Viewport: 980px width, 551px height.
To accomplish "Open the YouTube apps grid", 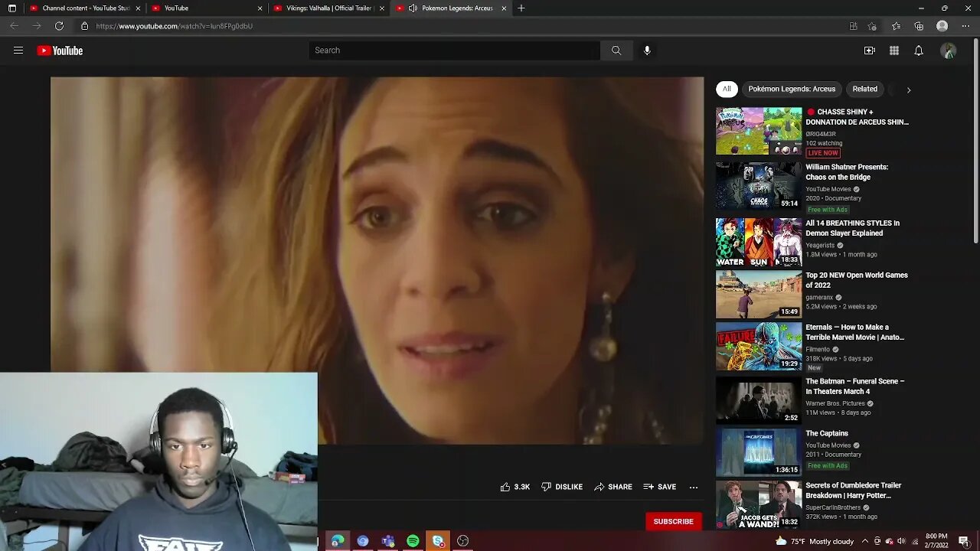I will [x=894, y=51].
